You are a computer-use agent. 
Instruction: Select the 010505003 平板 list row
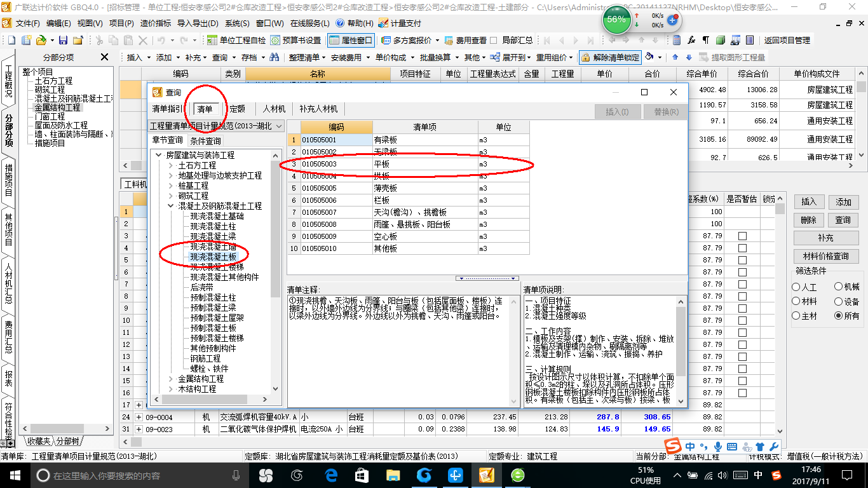coord(409,164)
